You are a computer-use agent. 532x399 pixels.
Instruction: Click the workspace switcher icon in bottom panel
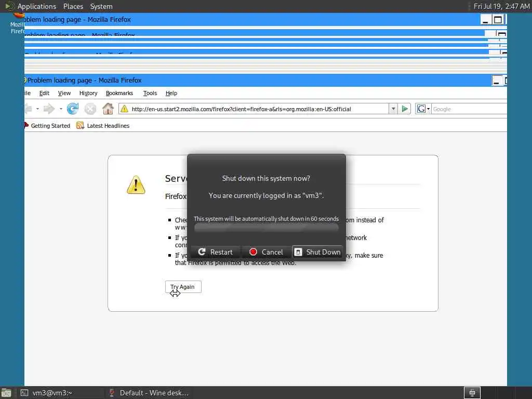click(472, 393)
